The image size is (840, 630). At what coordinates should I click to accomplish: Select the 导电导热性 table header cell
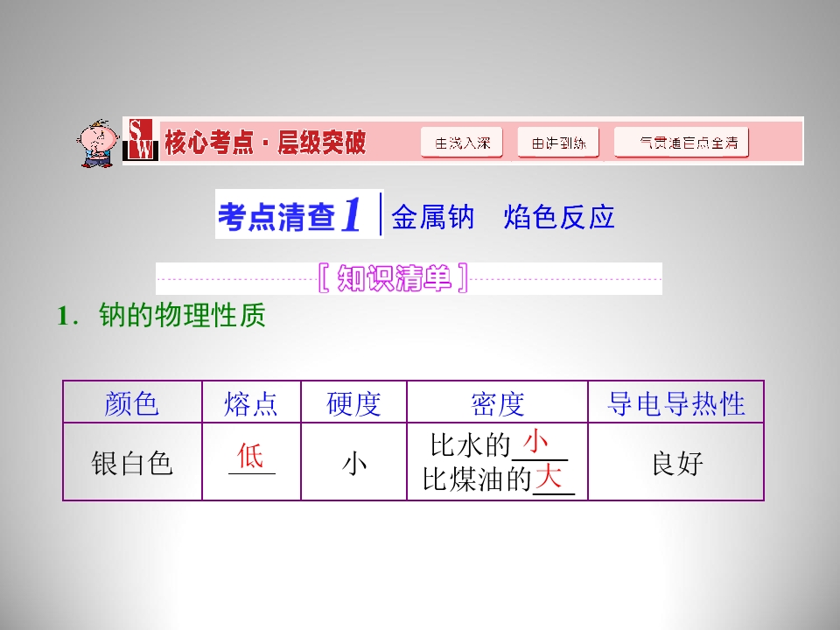(x=675, y=403)
